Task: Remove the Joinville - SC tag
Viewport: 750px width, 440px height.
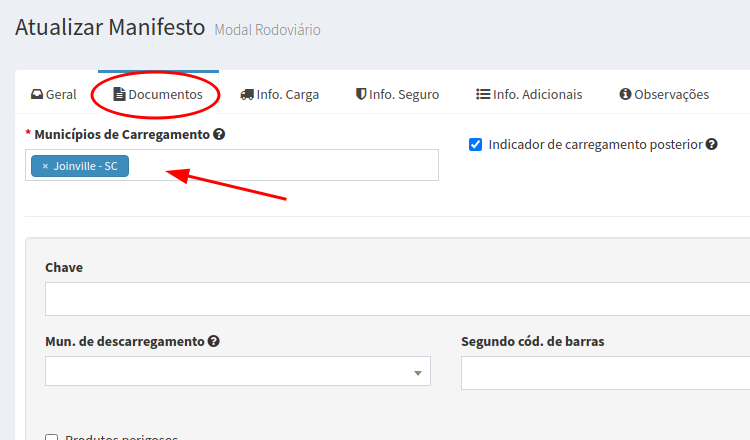Action: [x=45, y=166]
